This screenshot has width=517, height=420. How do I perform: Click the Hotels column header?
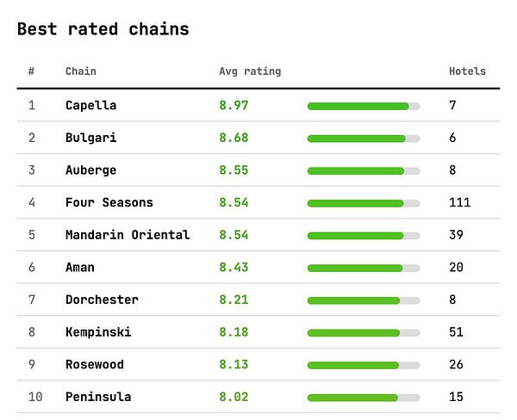pos(467,71)
